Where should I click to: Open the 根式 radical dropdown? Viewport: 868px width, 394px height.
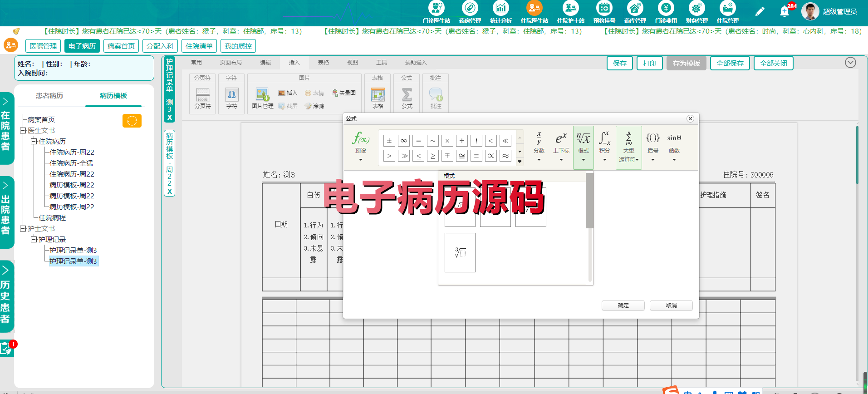584,148
